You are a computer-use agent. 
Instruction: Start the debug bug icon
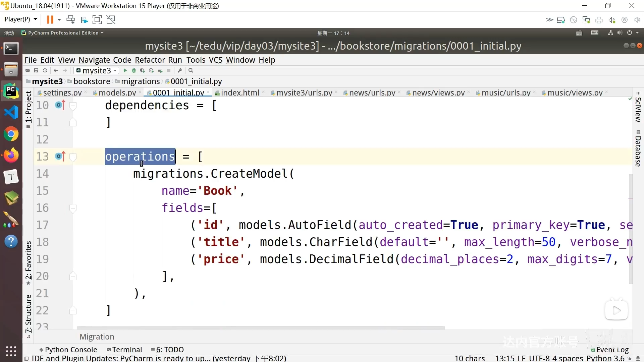point(134,70)
